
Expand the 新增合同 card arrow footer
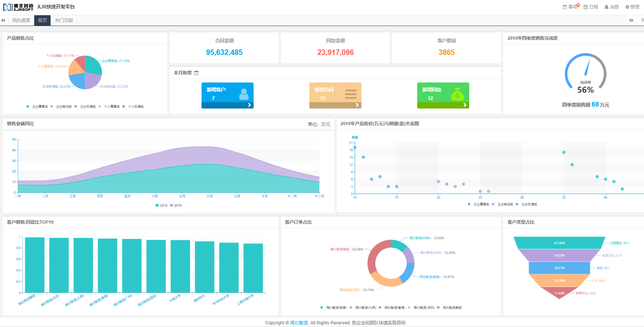click(x=335, y=105)
